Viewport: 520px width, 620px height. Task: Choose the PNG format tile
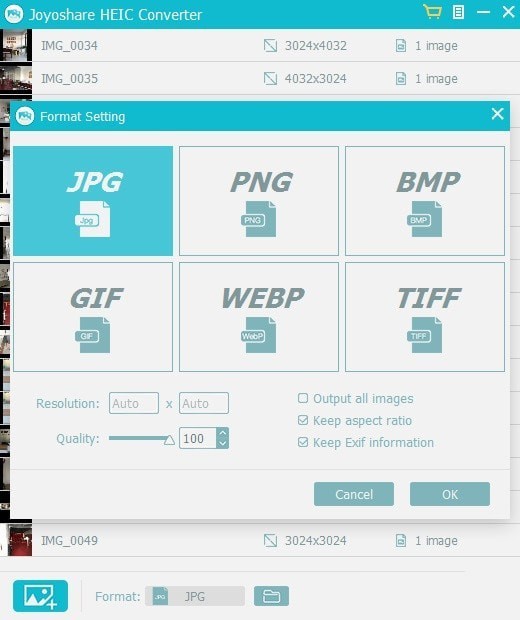(x=259, y=201)
